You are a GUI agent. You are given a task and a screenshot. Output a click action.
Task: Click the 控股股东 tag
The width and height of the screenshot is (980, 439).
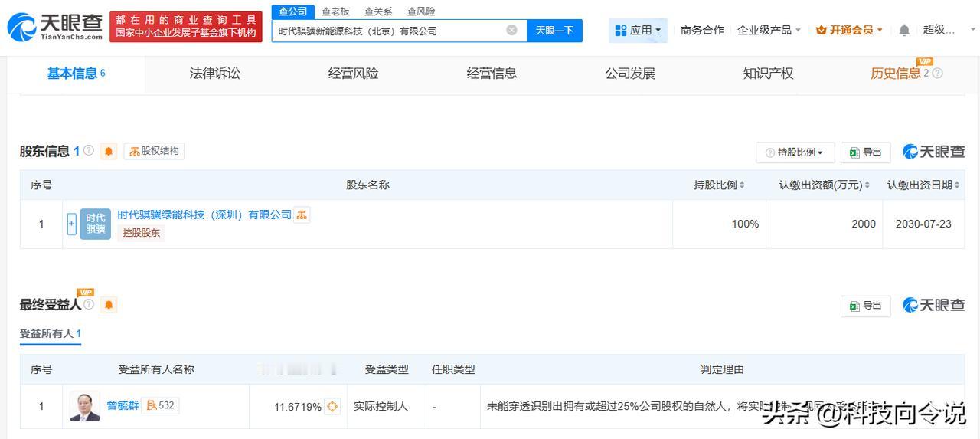click(142, 233)
